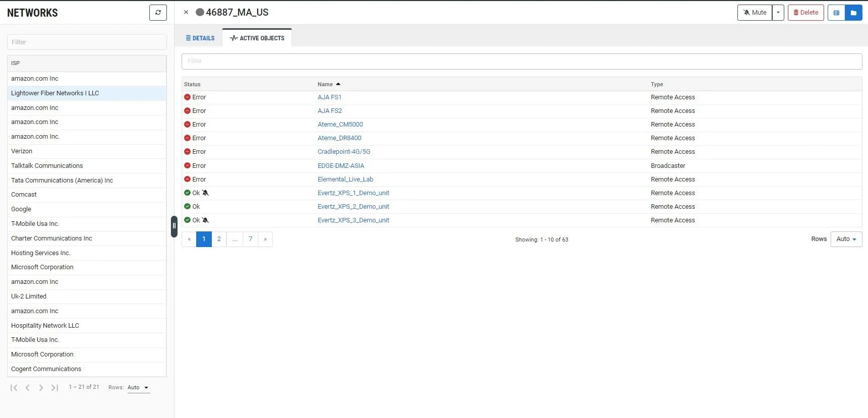
Task: Select the Talktalk Communications row
Action: [x=87, y=166]
